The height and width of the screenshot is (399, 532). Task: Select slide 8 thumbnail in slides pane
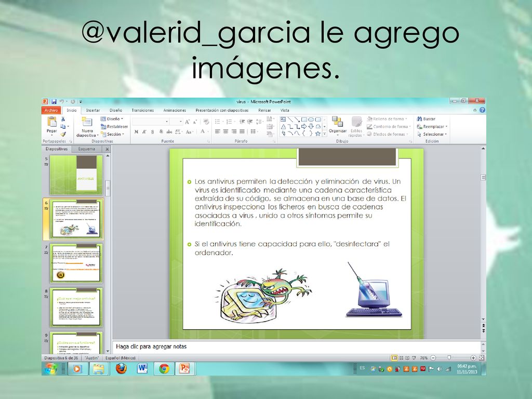click(76, 307)
